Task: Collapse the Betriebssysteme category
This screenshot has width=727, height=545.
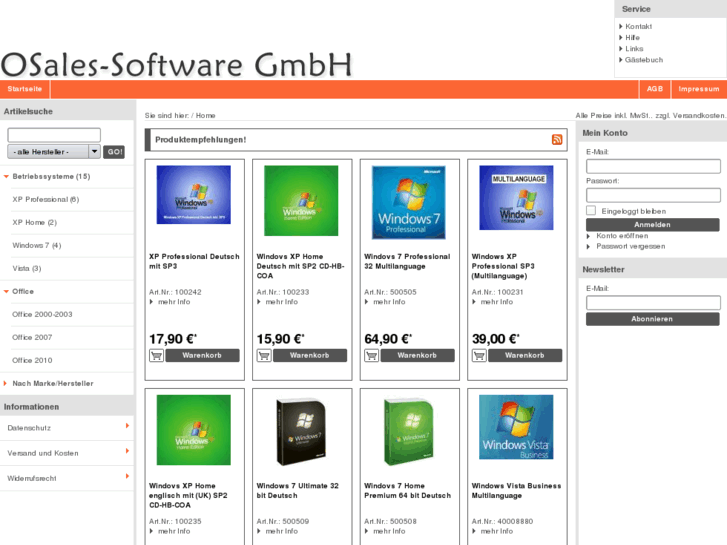Action: (6, 176)
